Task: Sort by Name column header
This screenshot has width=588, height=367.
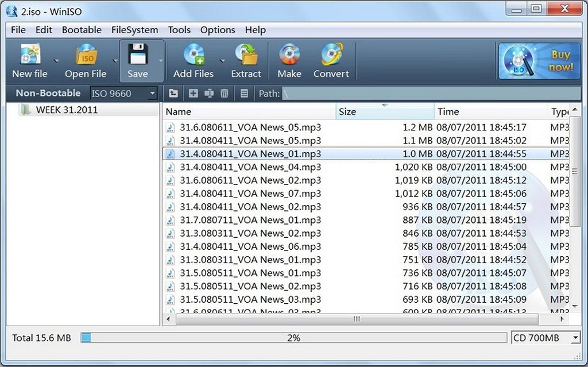Action: [249, 111]
